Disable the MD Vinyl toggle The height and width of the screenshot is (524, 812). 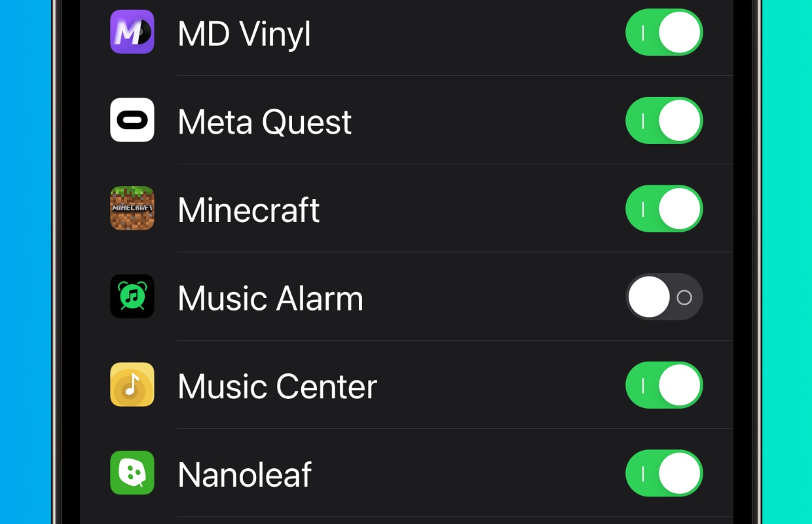click(664, 32)
